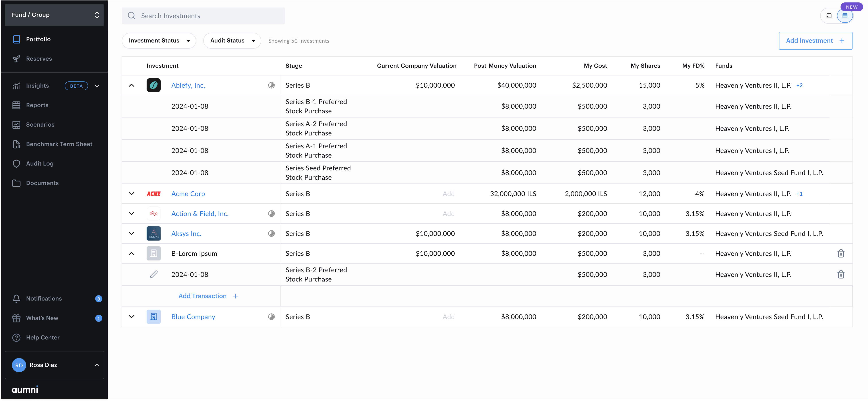
Task: Click the Action & Field logo
Action: (154, 214)
